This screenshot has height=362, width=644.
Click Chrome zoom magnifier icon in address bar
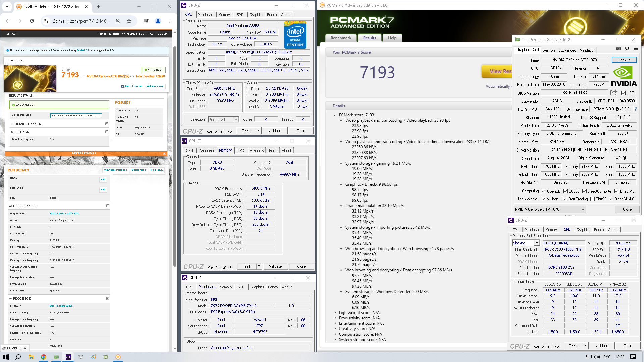(x=118, y=21)
